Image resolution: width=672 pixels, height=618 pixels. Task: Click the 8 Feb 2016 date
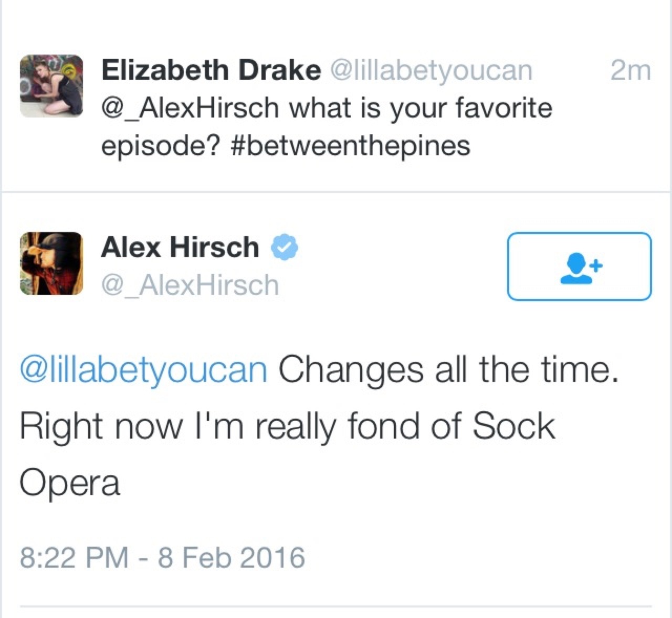[232, 557]
